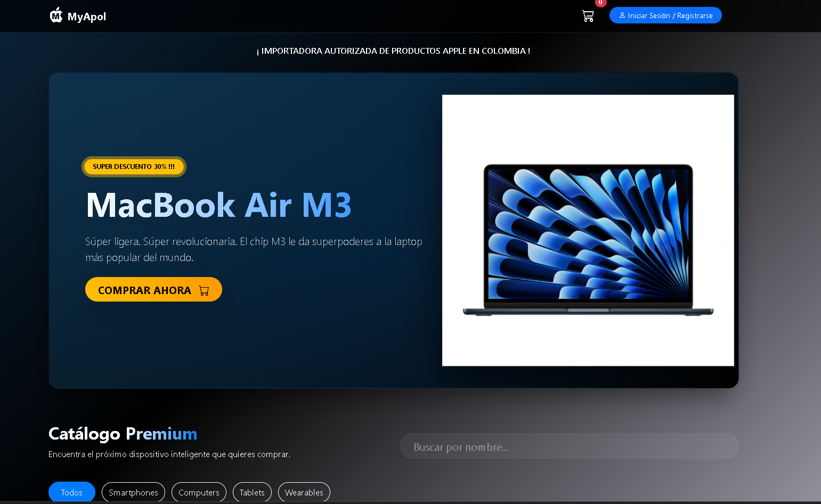Open the shopping cart icon
This screenshot has width=821, height=504.
click(588, 16)
